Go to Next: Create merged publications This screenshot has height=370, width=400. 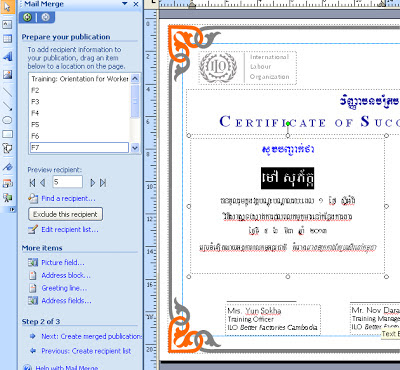point(91,336)
